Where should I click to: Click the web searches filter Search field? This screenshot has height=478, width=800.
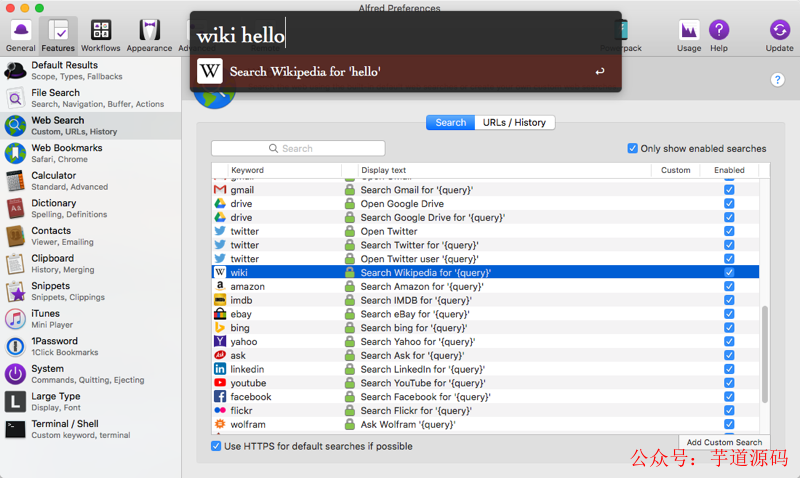pyautogui.click(x=298, y=148)
